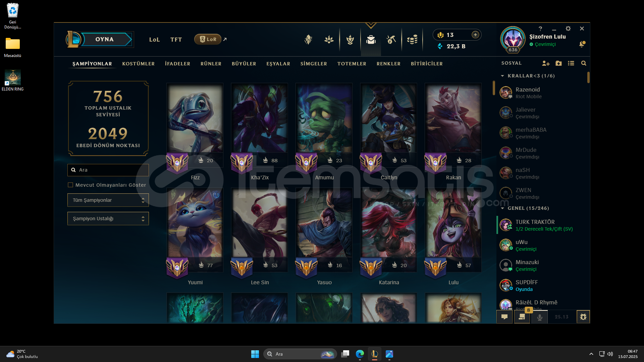Open missions icon with badge 8
This screenshot has width=644, height=362.
click(x=522, y=317)
